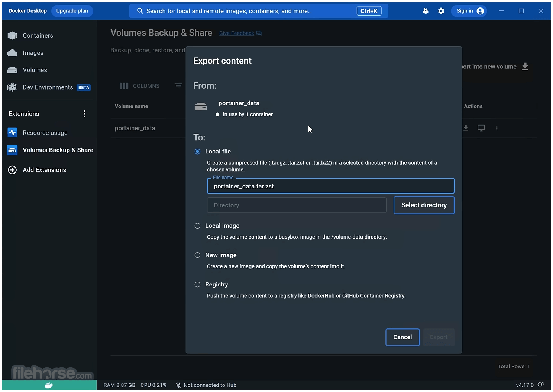Open the Dev Environments sidebar label
Screen dimensions: 553x392
48,87
